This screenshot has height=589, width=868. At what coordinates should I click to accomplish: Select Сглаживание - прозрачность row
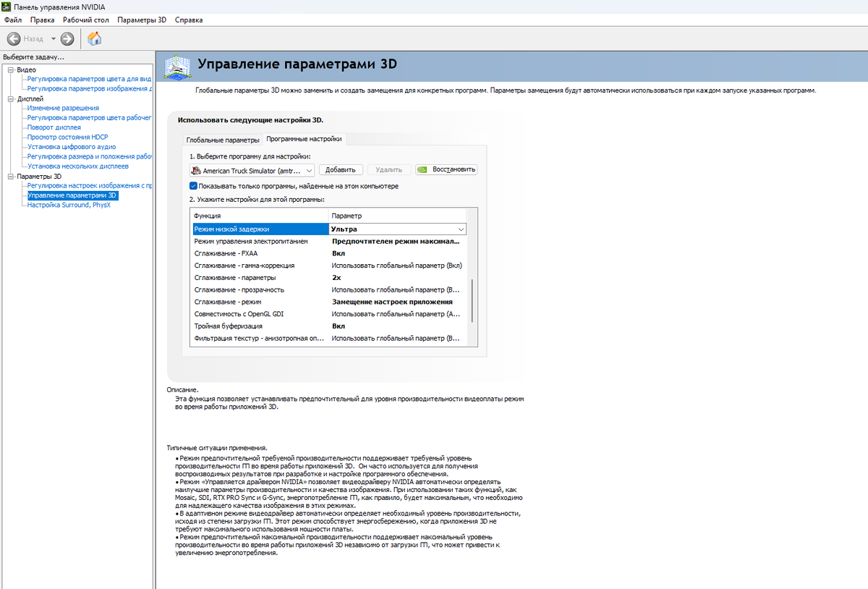pyautogui.click(x=329, y=289)
